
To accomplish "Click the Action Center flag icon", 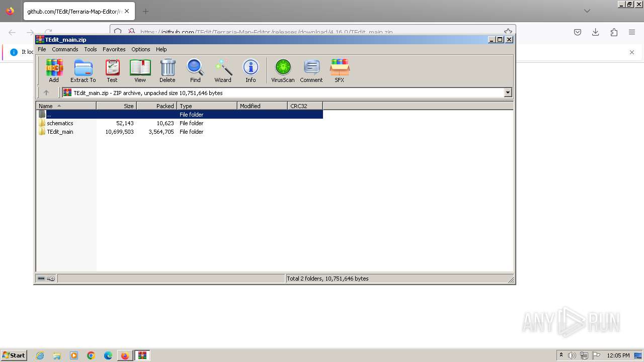I will tap(596, 355).
